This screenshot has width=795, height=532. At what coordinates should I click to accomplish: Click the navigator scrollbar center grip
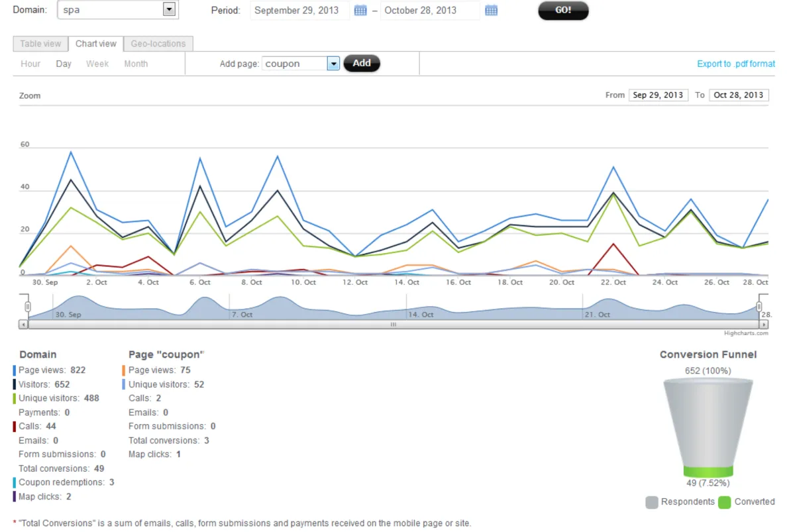[x=393, y=325]
